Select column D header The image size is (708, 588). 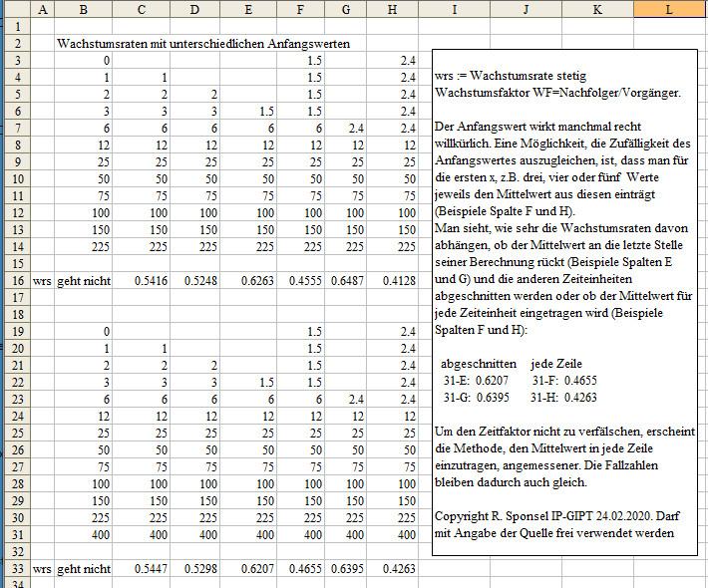coord(195,10)
